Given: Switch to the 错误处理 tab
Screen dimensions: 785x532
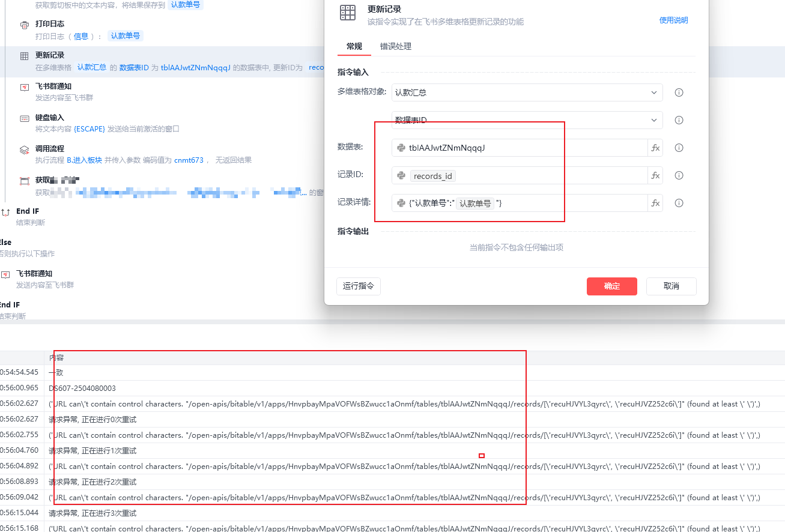Looking at the screenshot, I should coord(396,46).
